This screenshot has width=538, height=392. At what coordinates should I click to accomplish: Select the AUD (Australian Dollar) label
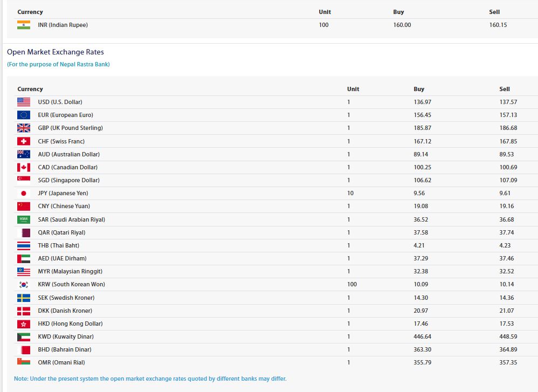tap(68, 154)
